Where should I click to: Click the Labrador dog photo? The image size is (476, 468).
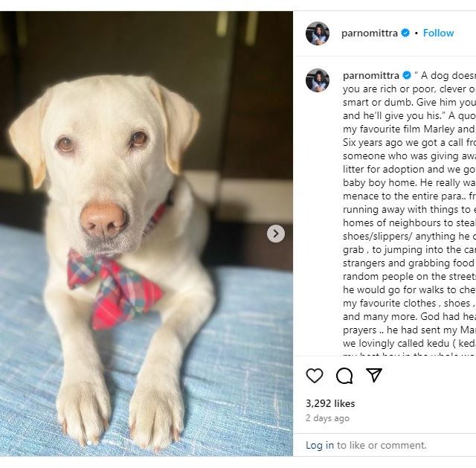[x=147, y=234]
